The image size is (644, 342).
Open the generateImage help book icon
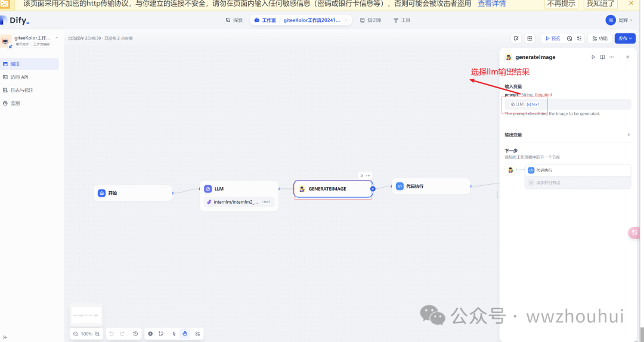coord(602,57)
